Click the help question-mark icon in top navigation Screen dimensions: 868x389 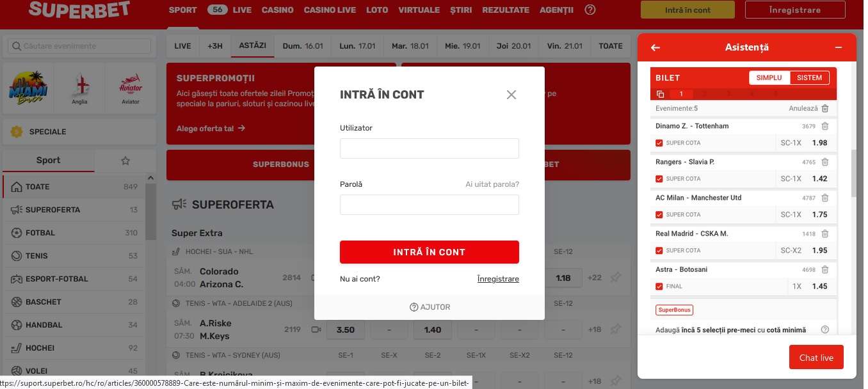590,10
